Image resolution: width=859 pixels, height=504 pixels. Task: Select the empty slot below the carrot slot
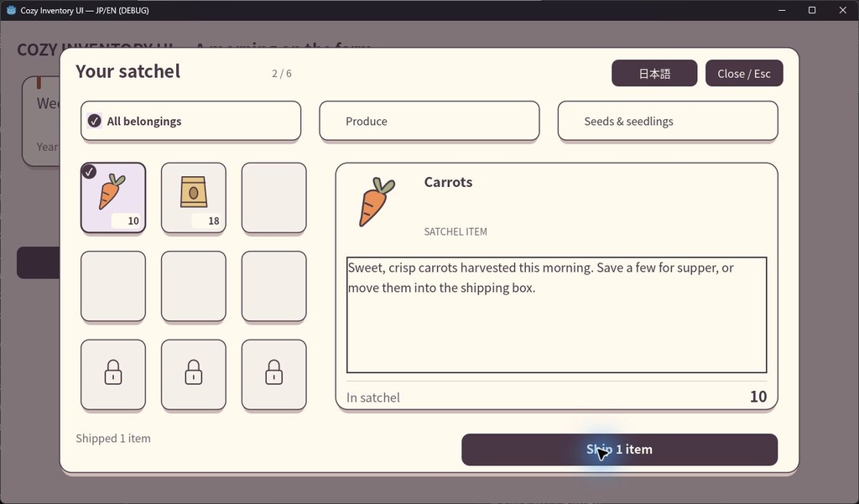[113, 286]
